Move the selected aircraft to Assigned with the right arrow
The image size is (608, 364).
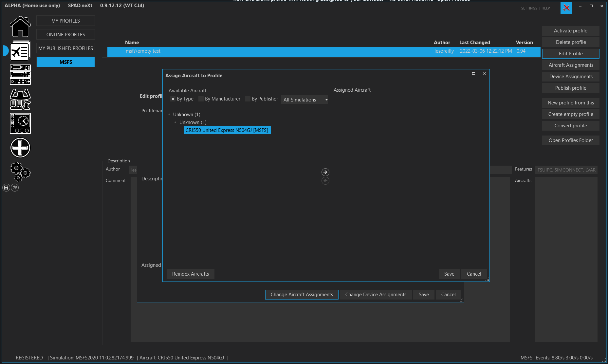pyautogui.click(x=325, y=172)
